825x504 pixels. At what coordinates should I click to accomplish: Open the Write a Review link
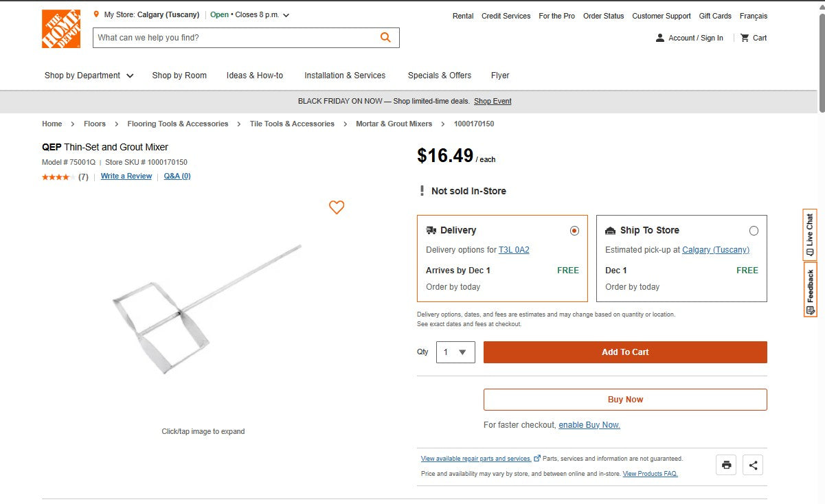126,176
